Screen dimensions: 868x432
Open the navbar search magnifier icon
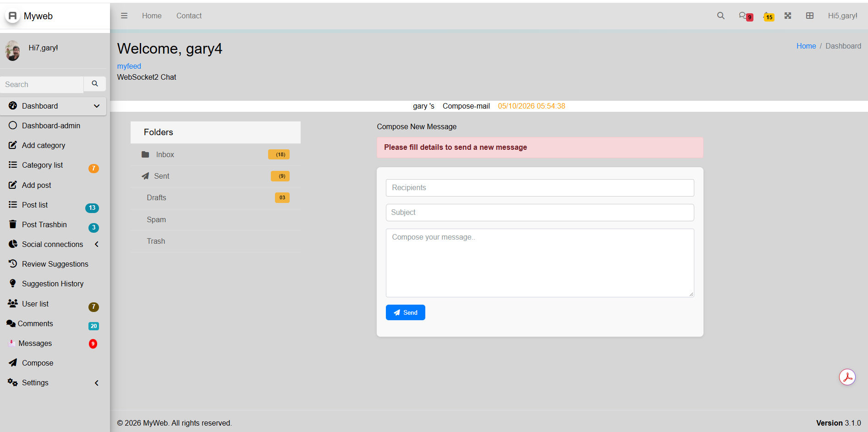pyautogui.click(x=721, y=16)
